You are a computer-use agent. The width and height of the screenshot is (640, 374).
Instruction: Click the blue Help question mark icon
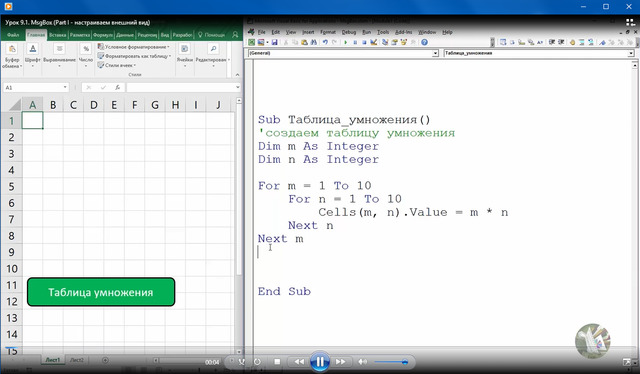[424, 42]
